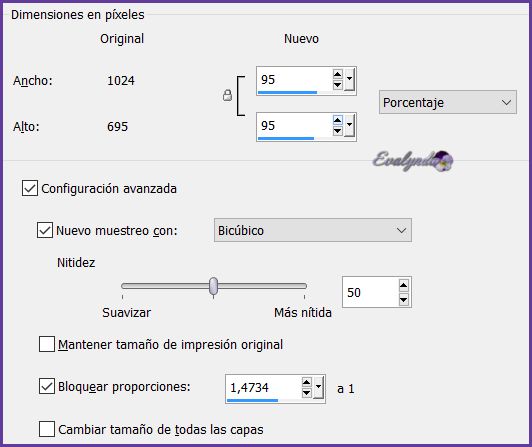
Task: Click the Nuevo Ancho input field
Action: point(294,80)
